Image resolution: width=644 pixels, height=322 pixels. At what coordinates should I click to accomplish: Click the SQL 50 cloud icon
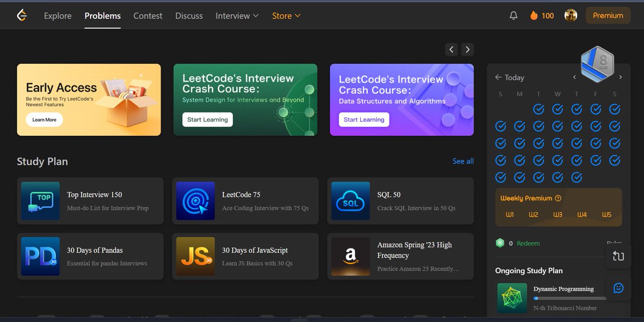[350, 201]
